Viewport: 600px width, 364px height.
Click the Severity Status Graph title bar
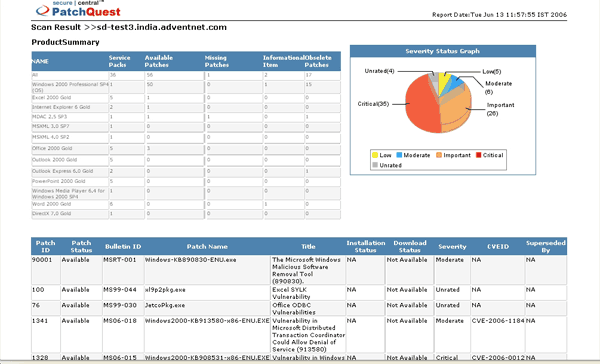(443, 51)
